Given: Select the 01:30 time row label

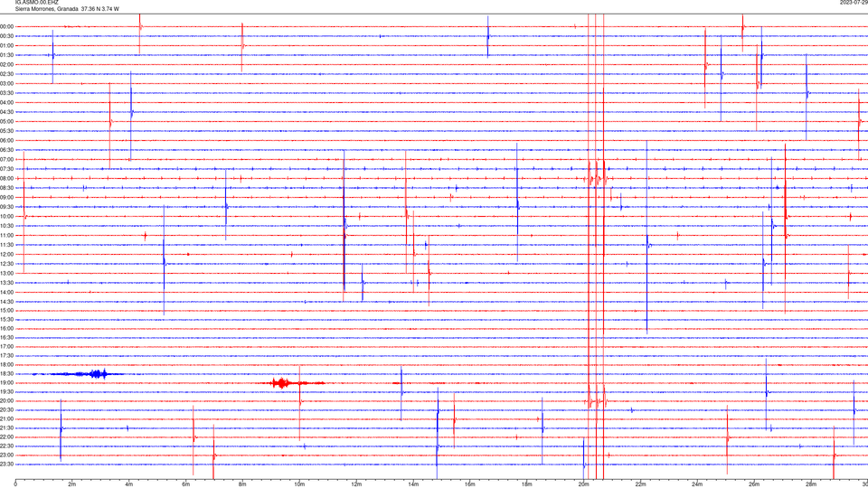Looking at the screenshot, I should (7, 55).
